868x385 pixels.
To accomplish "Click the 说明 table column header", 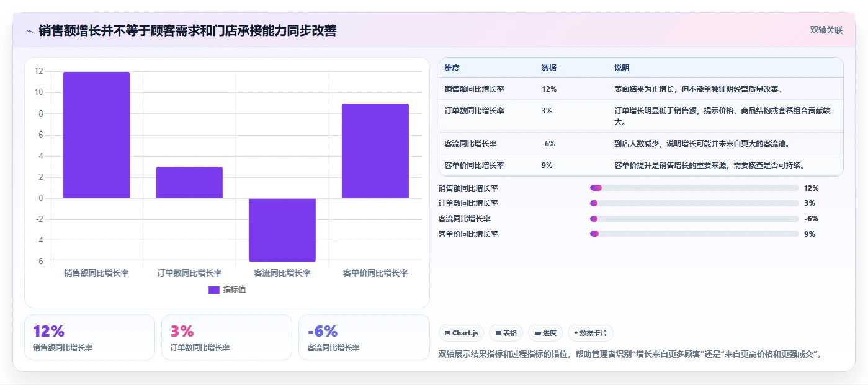I will coord(622,68).
